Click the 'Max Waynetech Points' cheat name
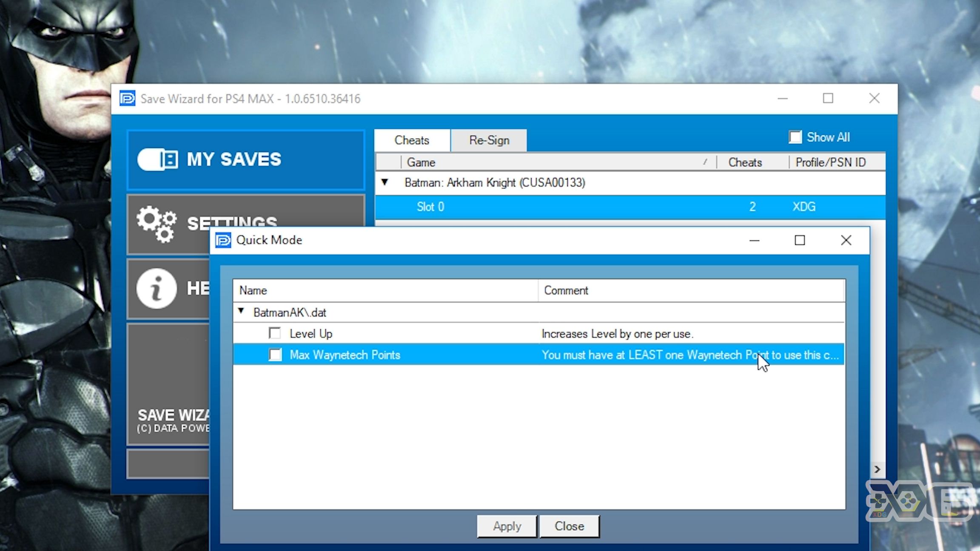This screenshot has width=980, height=551. coord(345,355)
